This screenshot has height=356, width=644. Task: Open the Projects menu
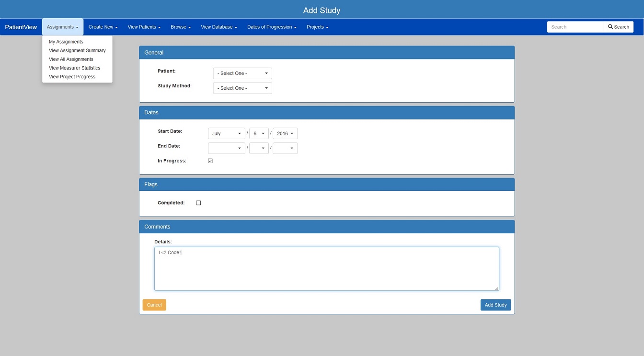(317, 27)
